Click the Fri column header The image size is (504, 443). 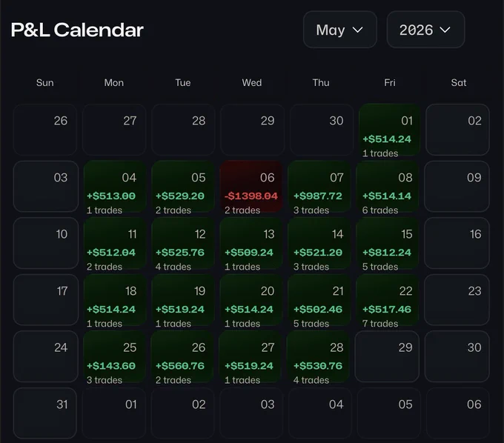pyautogui.click(x=390, y=82)
